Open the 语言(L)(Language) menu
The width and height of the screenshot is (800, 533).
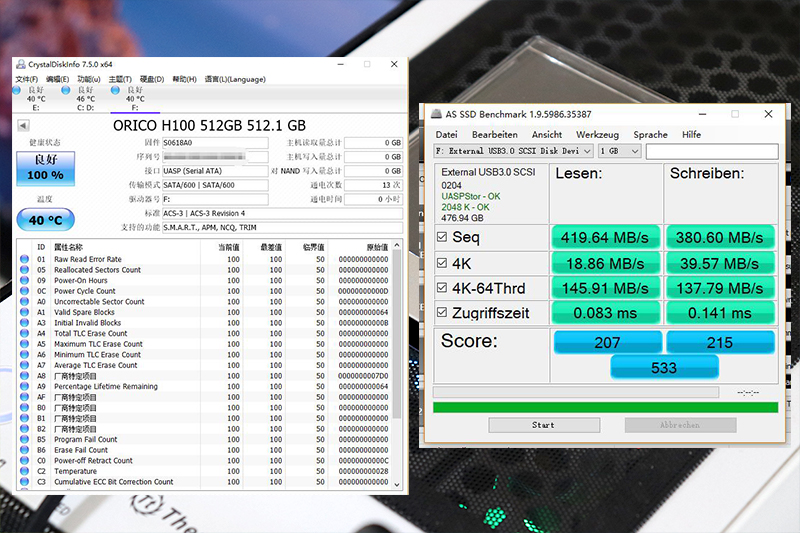point(235,79)
